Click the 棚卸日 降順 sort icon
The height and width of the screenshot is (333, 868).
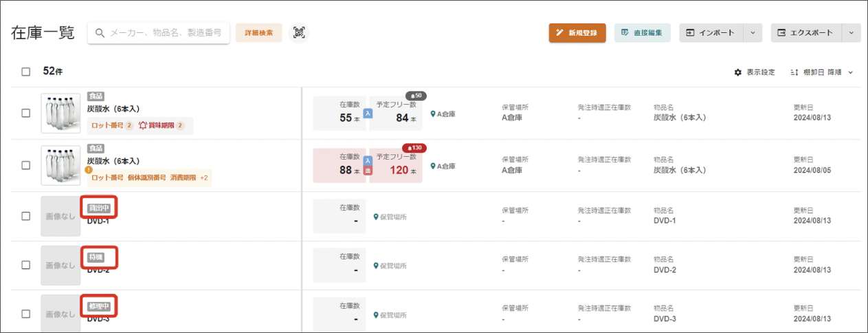point(794,72)
